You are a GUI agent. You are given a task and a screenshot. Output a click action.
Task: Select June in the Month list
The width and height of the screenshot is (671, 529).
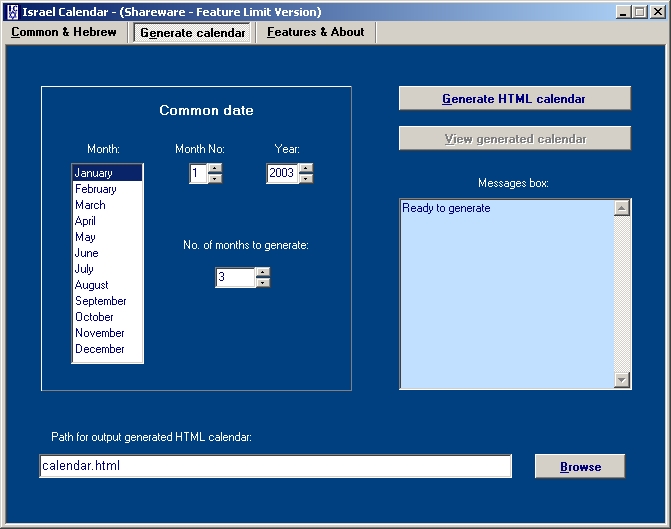coord(86,253)
